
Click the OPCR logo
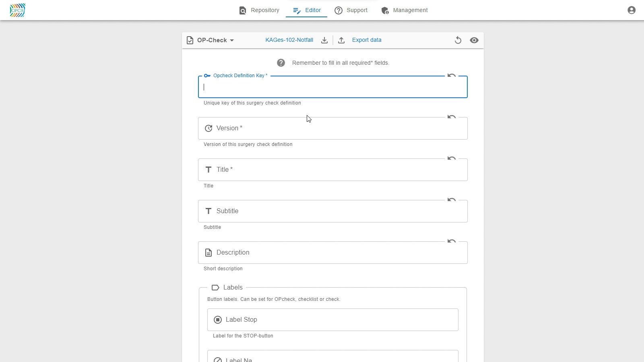pos(17,10)
